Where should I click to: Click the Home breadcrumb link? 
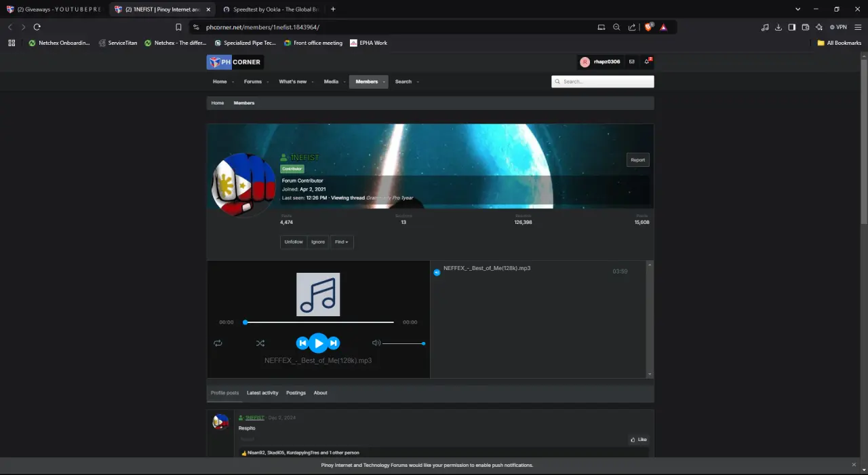[218, 103]
